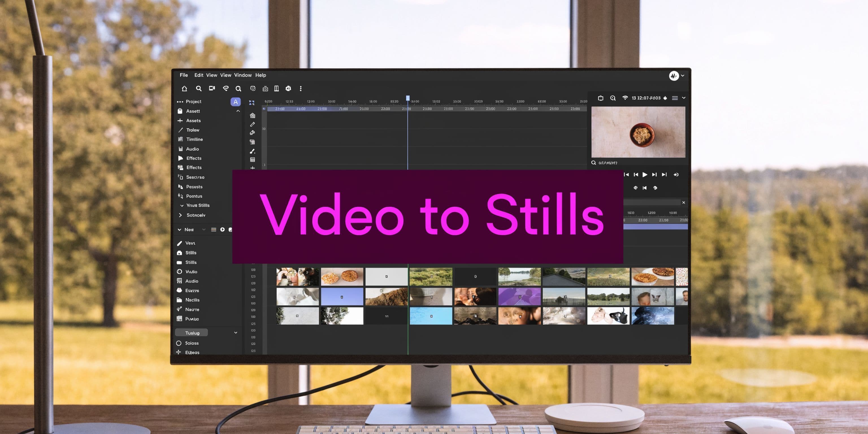Viewport: 868px width, 434px height.
Task: Expand the Sotnoelv chevron
Action: click(180, 215)
